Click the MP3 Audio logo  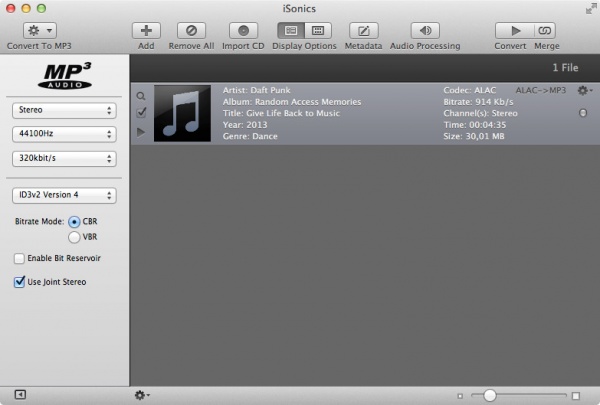(x=65, y=75)
